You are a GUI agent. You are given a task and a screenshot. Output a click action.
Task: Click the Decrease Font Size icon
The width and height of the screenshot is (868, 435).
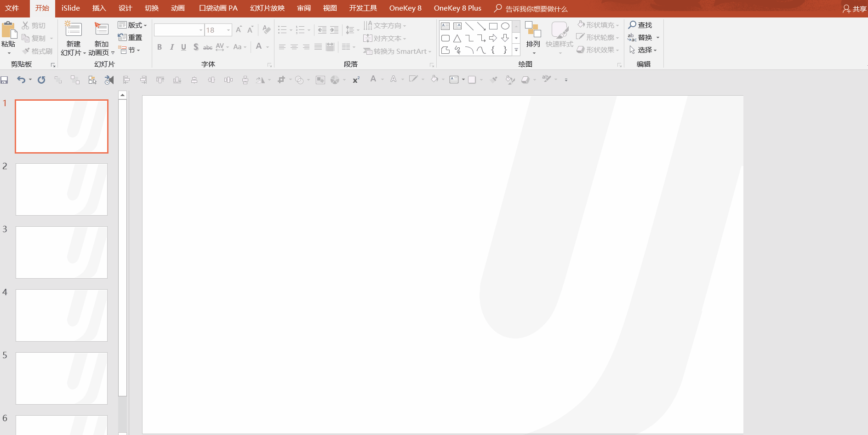point(250,30)
